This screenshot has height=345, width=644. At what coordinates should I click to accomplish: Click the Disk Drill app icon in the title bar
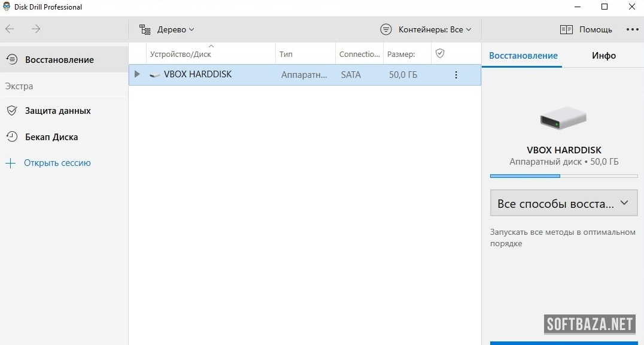(7, 7)
